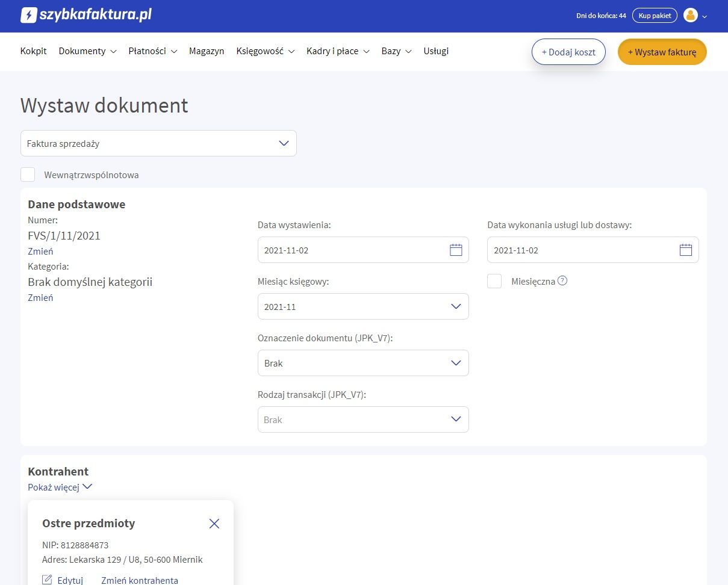Click Zmień under Kategoria

tap(40, 297)
